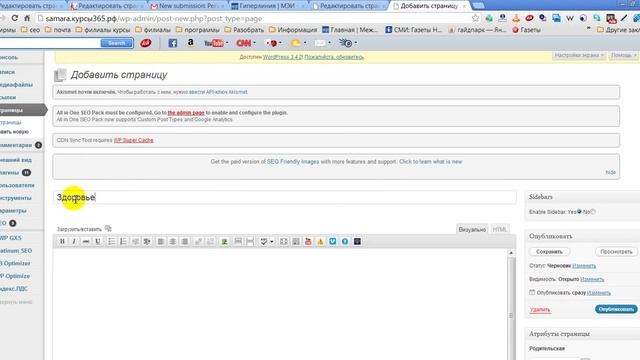Click the red YouTube editor toolbar icon
Screen dimensions: 640x360
coord(308,241)
